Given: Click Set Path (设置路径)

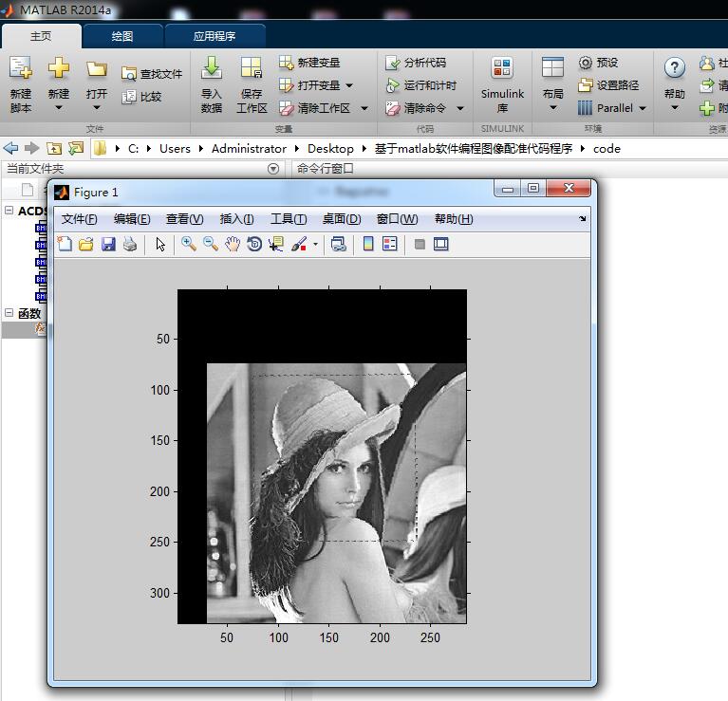Looking at the screenshot, I should coord(608,85).
